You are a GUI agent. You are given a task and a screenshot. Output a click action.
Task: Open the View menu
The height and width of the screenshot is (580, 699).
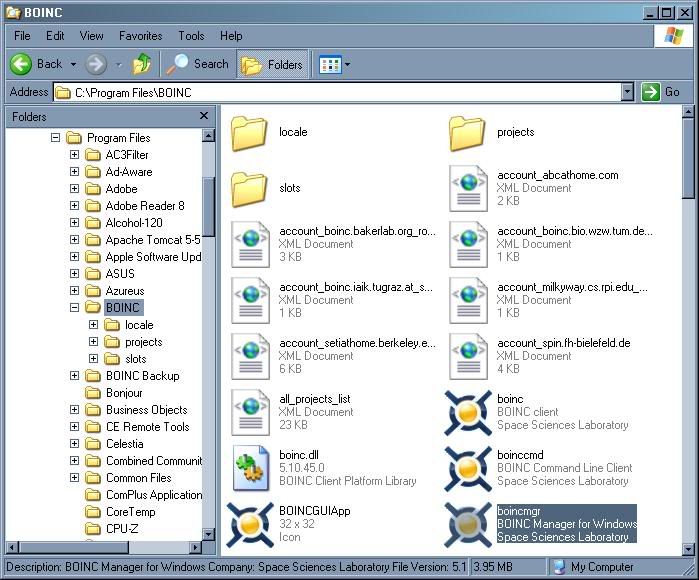coord(91,36)
